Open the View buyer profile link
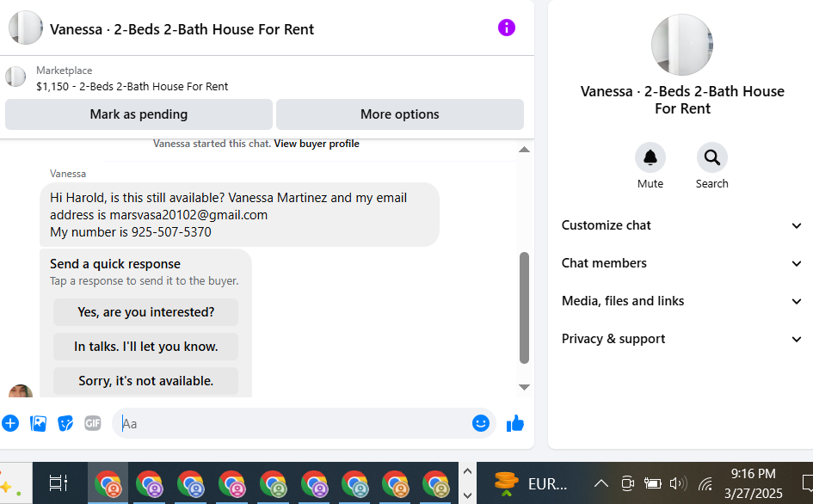This screenshot has width=813, height=504. click(x=317, y=144)
